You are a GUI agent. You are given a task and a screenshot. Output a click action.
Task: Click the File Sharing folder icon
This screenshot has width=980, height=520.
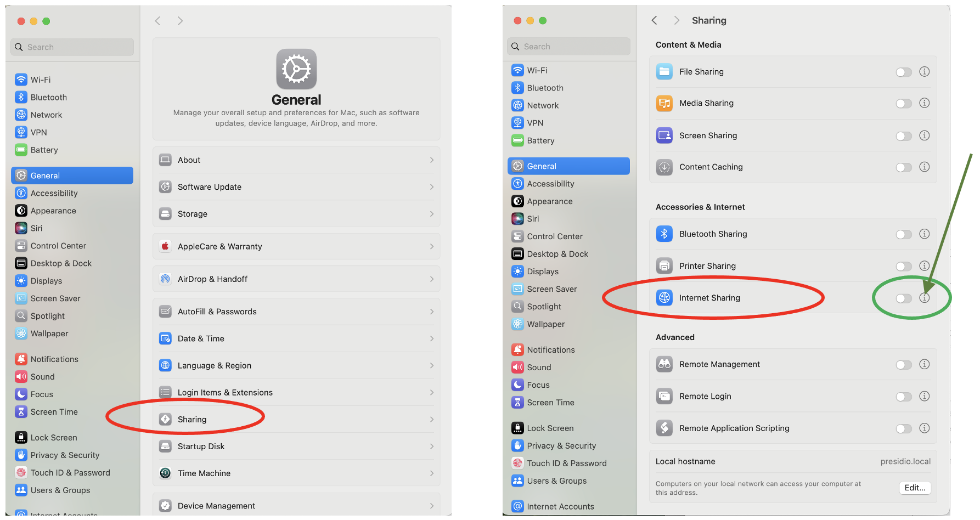(664, 71)
